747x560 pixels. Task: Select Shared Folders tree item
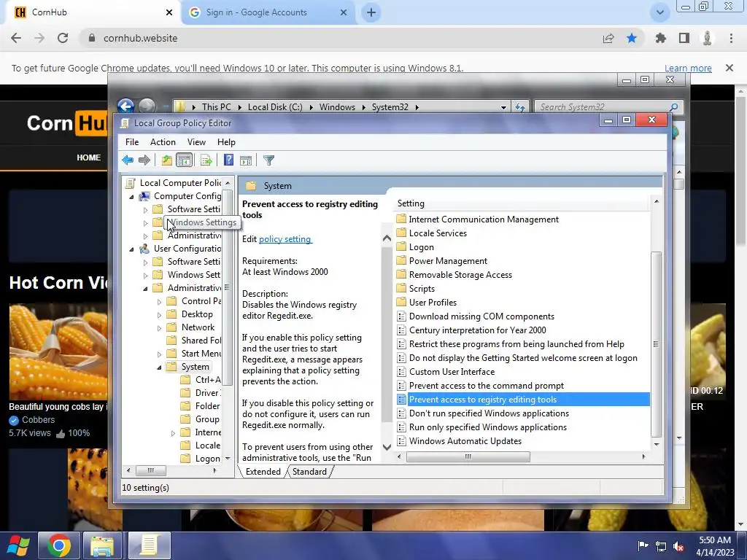(x=201, y=341)
